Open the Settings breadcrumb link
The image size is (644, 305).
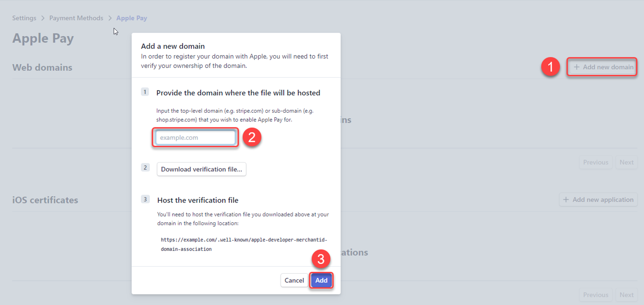24,18
